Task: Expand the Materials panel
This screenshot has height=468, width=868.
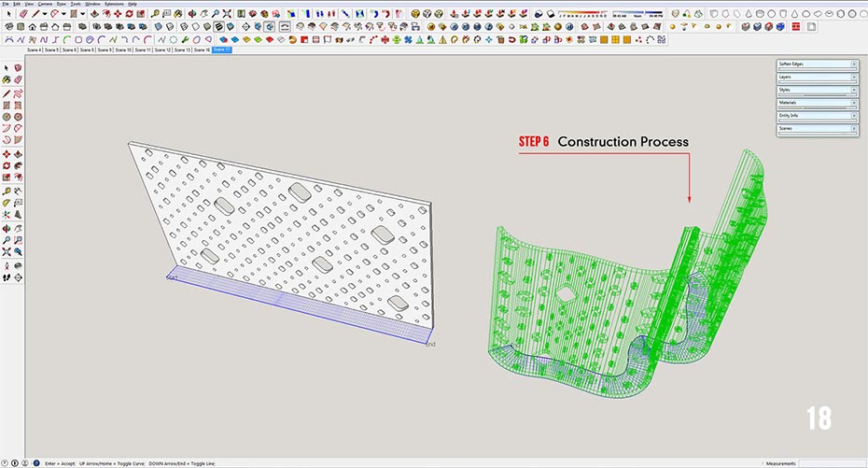Action: coord(817,103)
